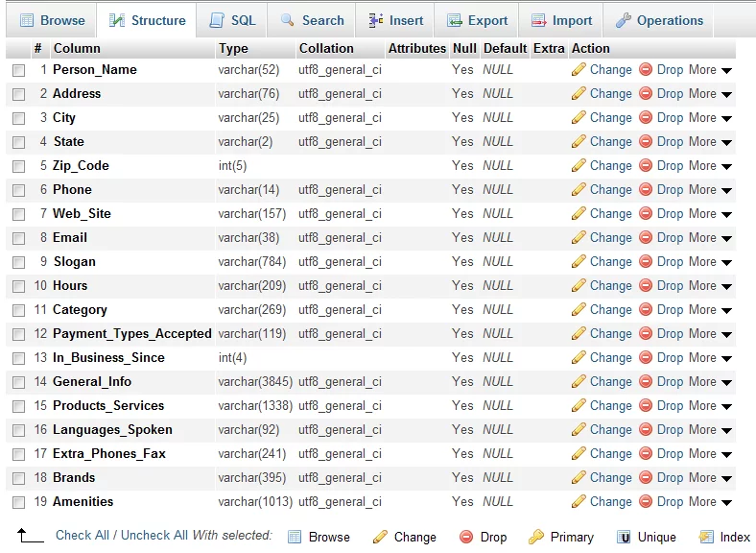Click the Column header in table
756x553 pixels.
point(77,48)
